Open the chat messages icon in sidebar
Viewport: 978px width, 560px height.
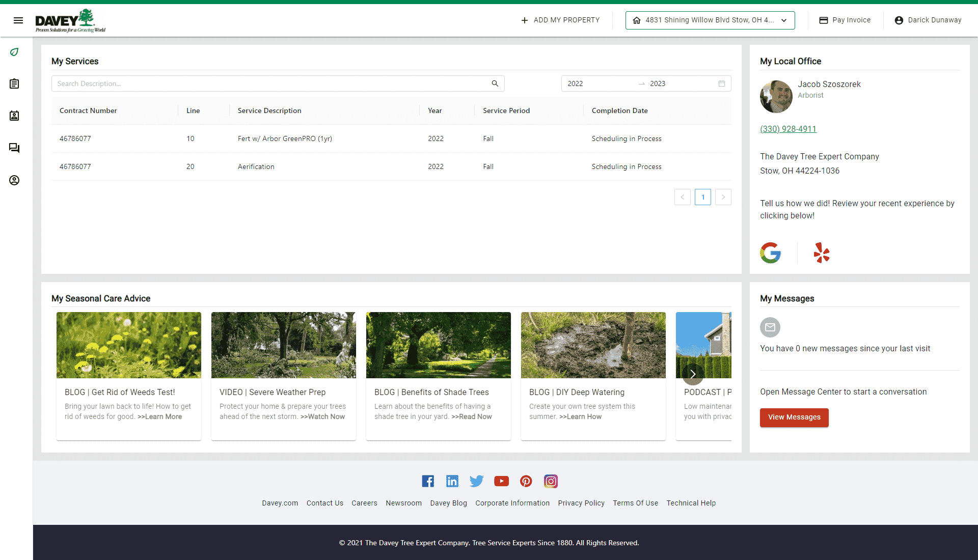tap(14, 148)
